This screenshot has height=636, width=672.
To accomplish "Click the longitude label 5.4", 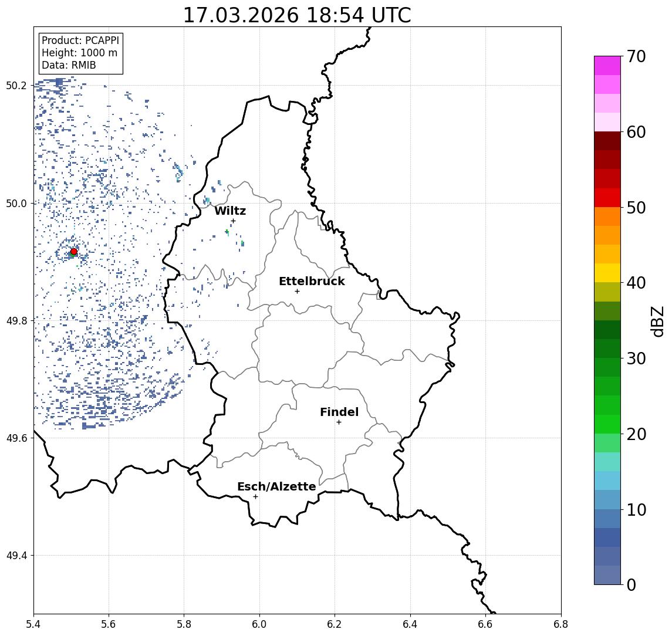I will (x=33, y=624).
